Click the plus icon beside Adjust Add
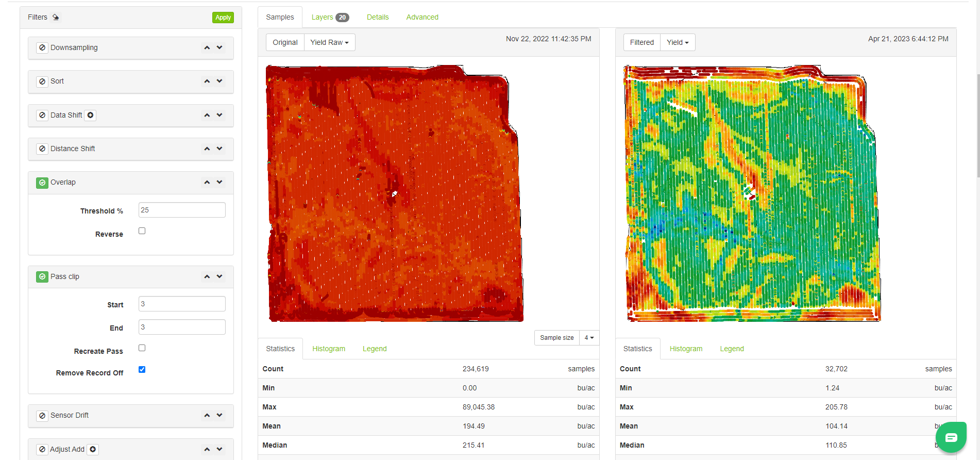The image size is (980, 460). (x=93, y=449)
